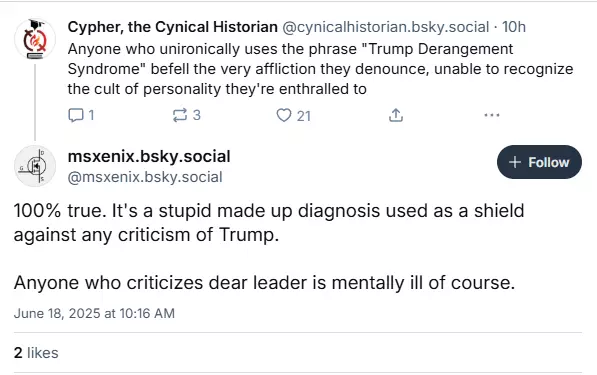Image resolution: width=597 pixels, height=375 pixels.
Task: View the 2 likes list
Action: (x=36, y=353)
